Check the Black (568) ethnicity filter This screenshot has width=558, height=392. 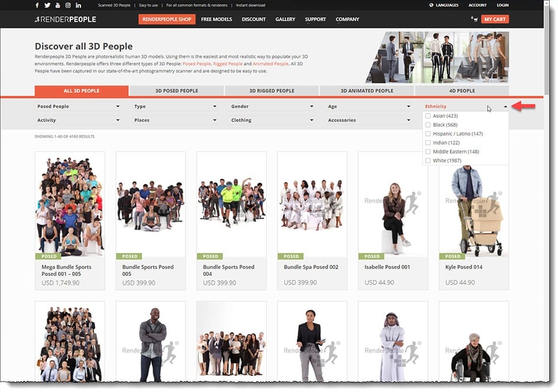coord(428,125)
